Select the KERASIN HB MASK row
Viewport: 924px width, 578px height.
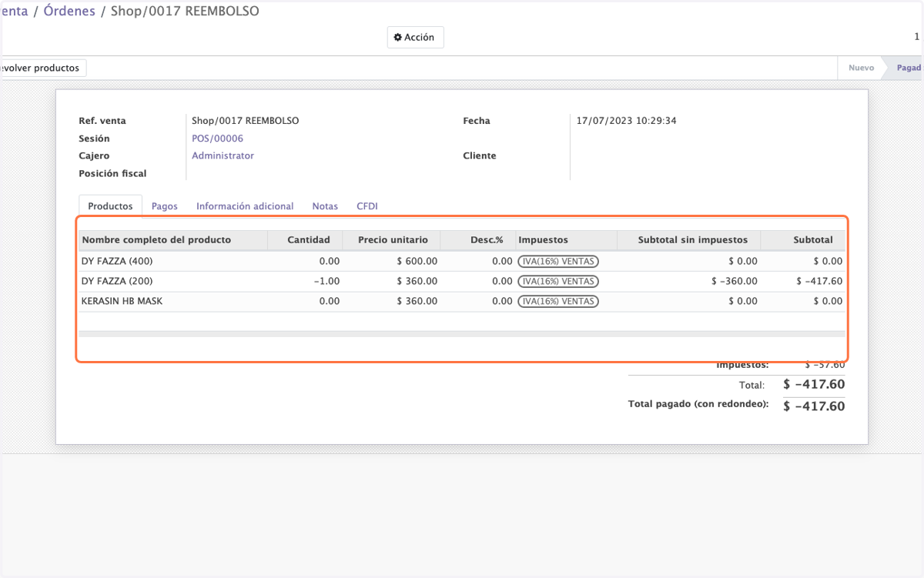(x=462, y=301)
